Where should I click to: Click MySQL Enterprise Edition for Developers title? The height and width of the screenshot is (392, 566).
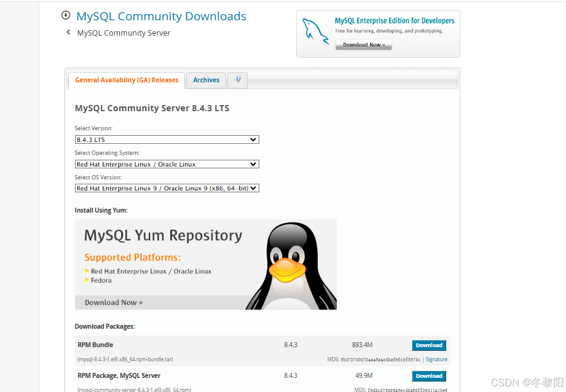pyautogui.click(x=395, y=20)
